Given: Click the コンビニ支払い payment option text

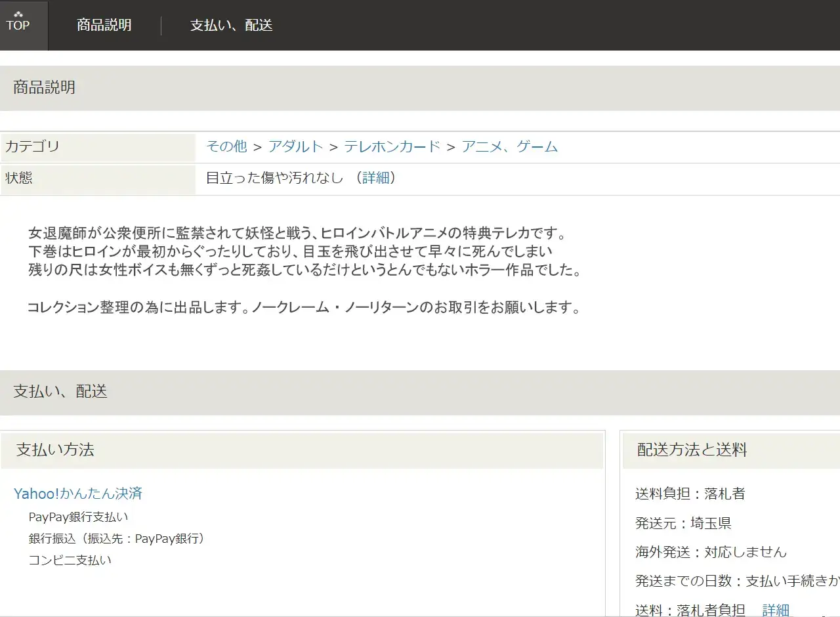Looking at the screenshot, I should pyautogui.click(x=70, y=560).
